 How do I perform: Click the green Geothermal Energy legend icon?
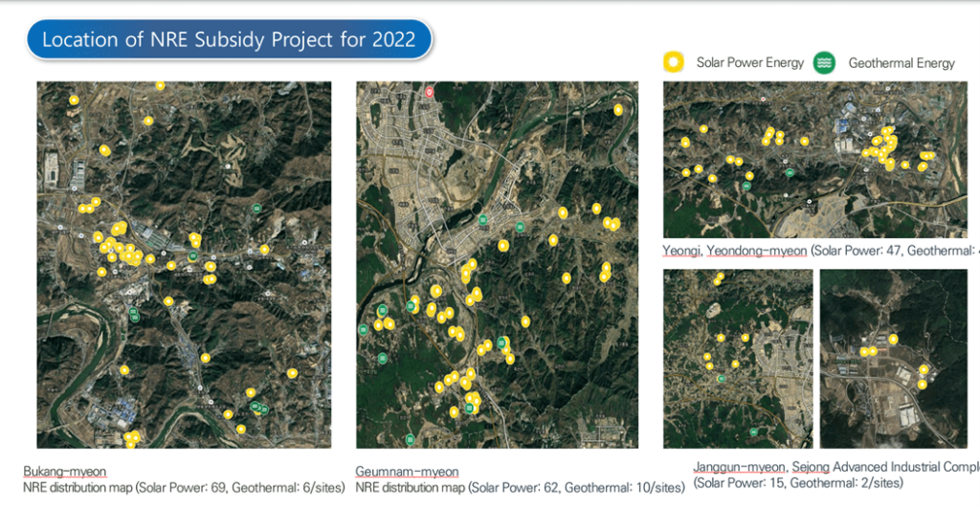[823, 63]
